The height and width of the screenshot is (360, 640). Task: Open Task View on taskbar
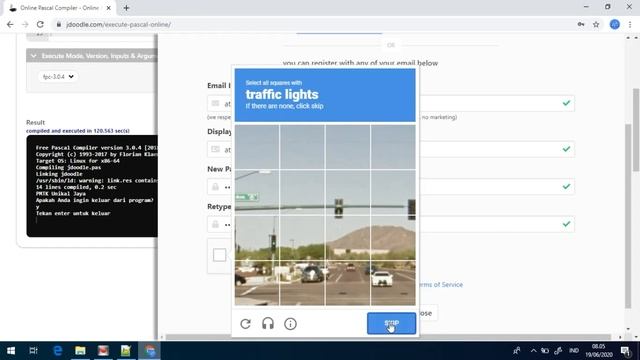point(33,351)
